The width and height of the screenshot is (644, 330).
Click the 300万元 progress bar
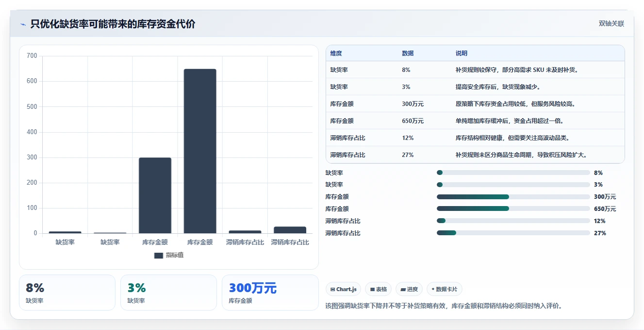513,197
